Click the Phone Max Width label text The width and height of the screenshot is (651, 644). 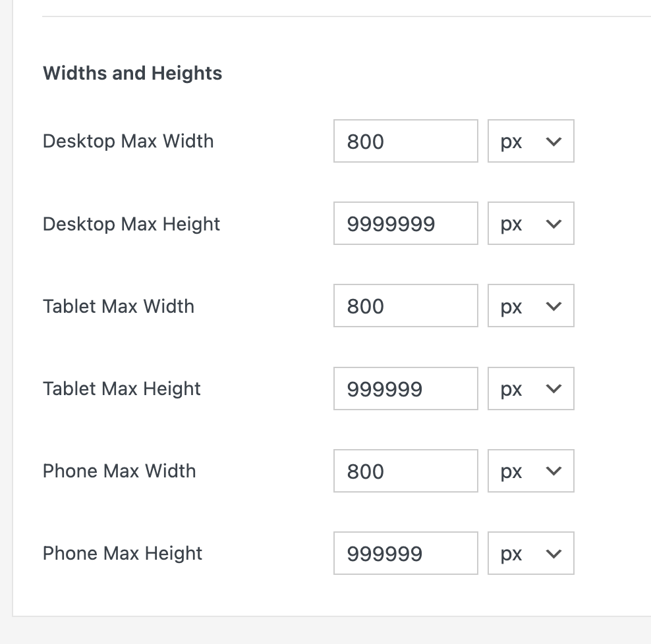119,471
